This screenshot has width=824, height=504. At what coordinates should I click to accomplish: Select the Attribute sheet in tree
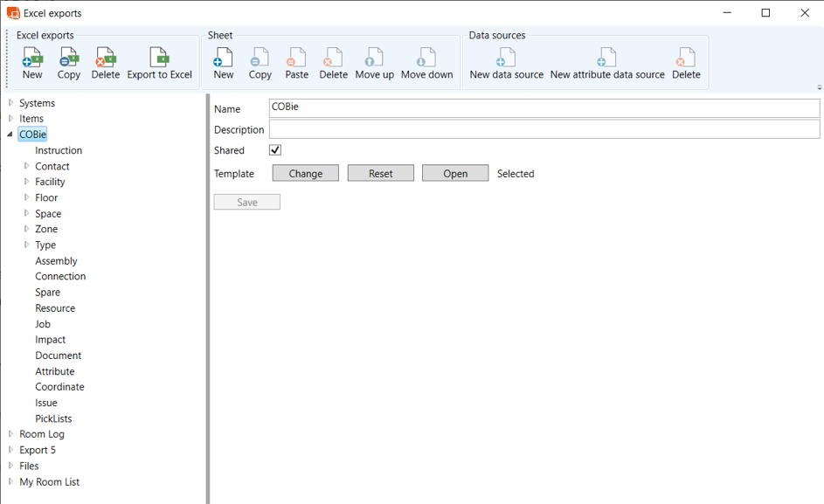click(x=55, y=371)
